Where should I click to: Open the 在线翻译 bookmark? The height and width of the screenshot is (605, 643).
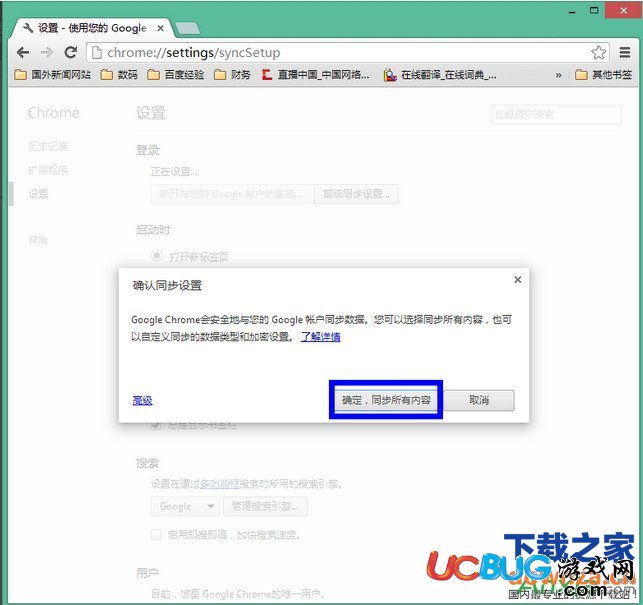click(440, 75)
